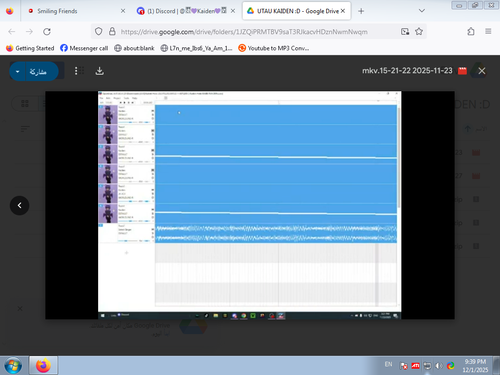Image resolution: width=500 pixels, height=375 pixels.
Task: Expand the share button dropdown arrow
Action: tap(18, 71)
